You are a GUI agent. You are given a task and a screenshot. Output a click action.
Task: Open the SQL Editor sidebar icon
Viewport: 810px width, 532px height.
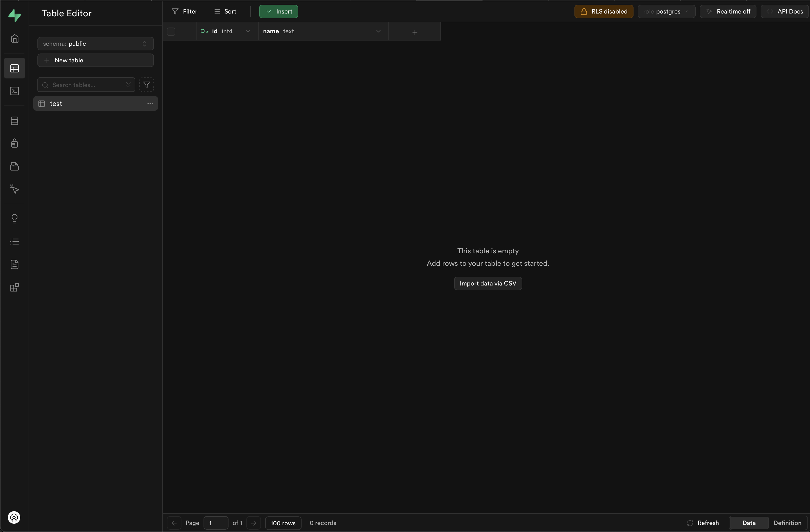(14, 91)
